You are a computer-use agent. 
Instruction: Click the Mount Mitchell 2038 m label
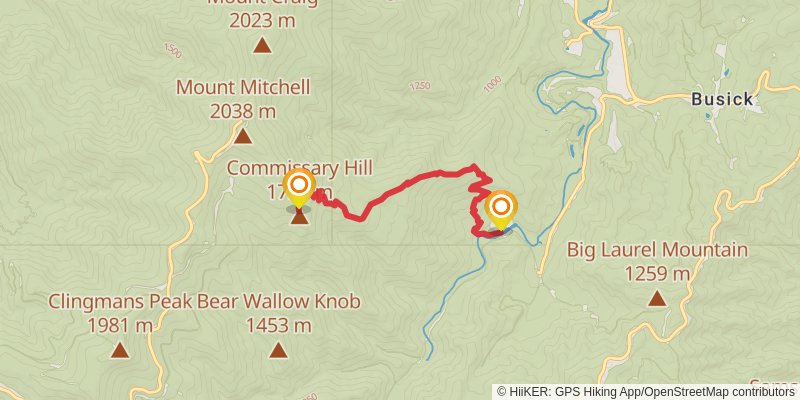tap(243, 99)
